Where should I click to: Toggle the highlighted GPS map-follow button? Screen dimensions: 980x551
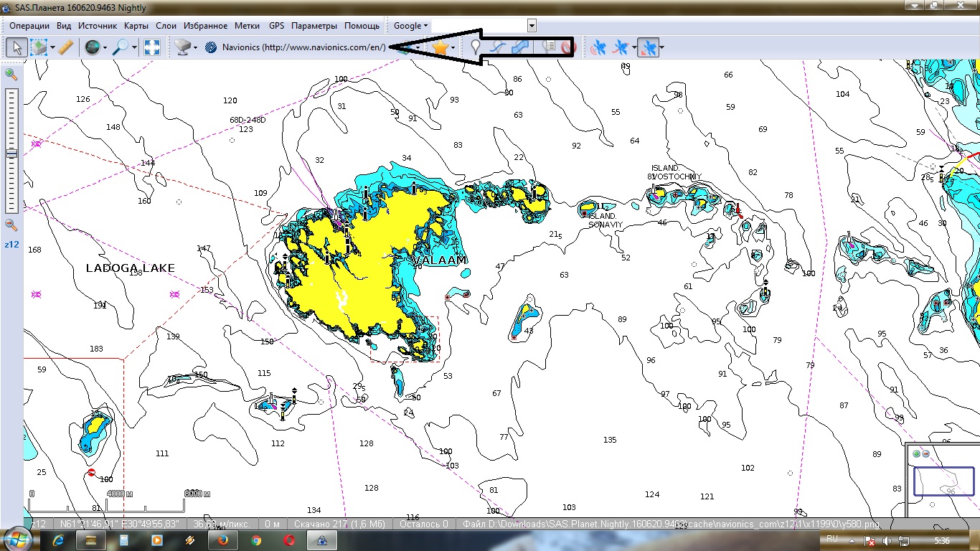coord(647,47)
